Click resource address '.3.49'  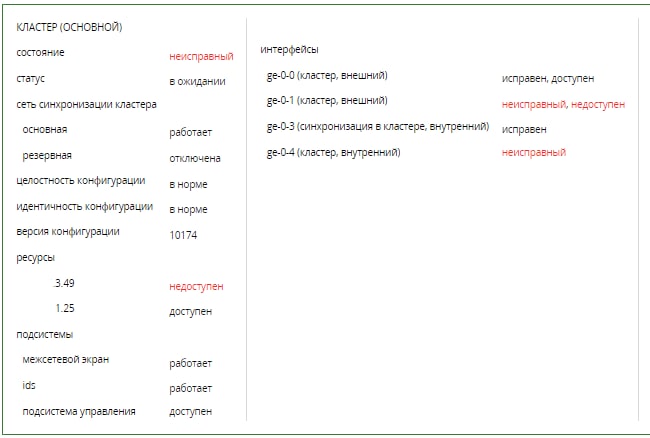[x=64, y=283]
